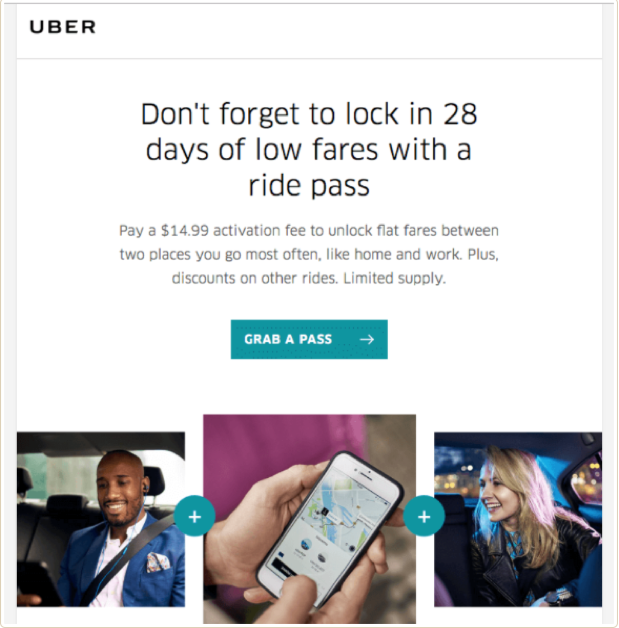Click the GRAB A PASS button
Viewport: 619px width, 628px height.
(309, 339)
